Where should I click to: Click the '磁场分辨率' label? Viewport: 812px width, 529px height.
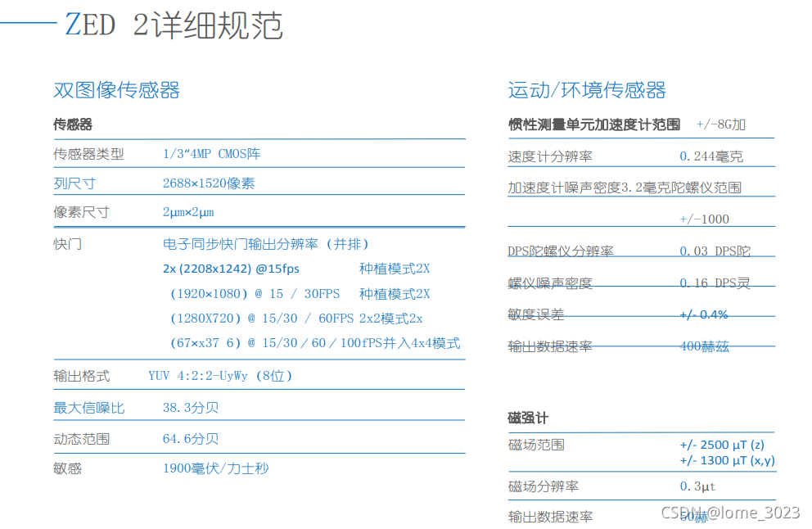tap(544, 486)
